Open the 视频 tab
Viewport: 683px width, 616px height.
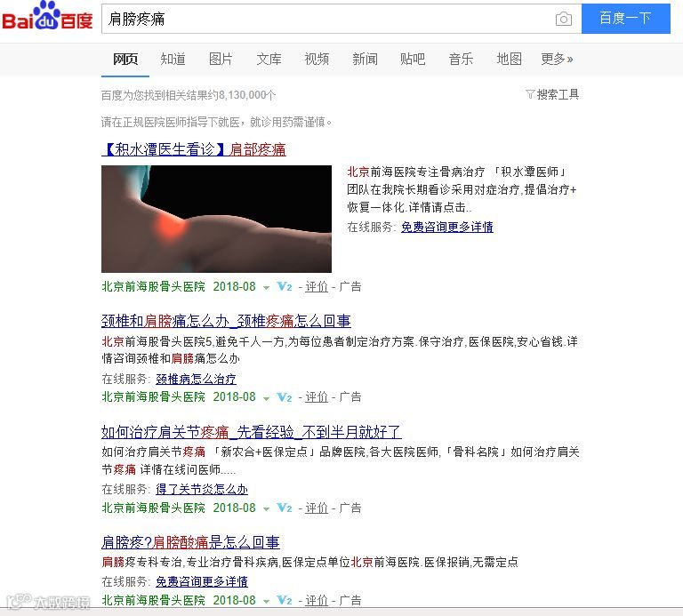point(317,59)
